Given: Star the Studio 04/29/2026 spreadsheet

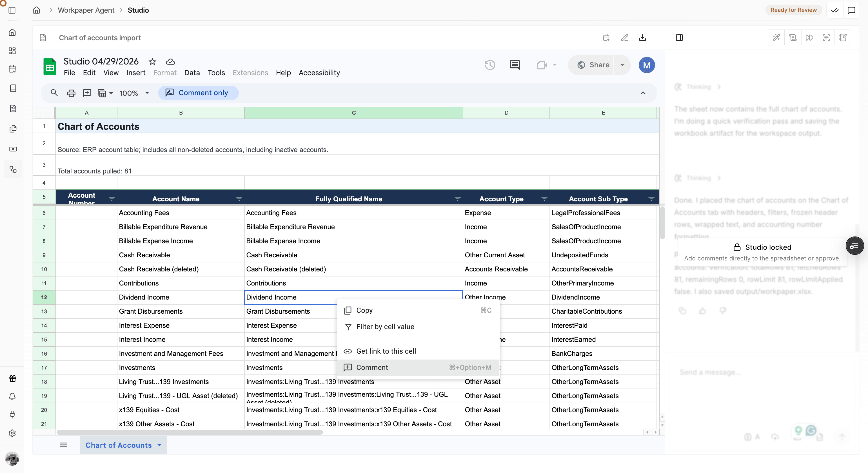Looking at the screenshot, I should (x=152, y=61).
